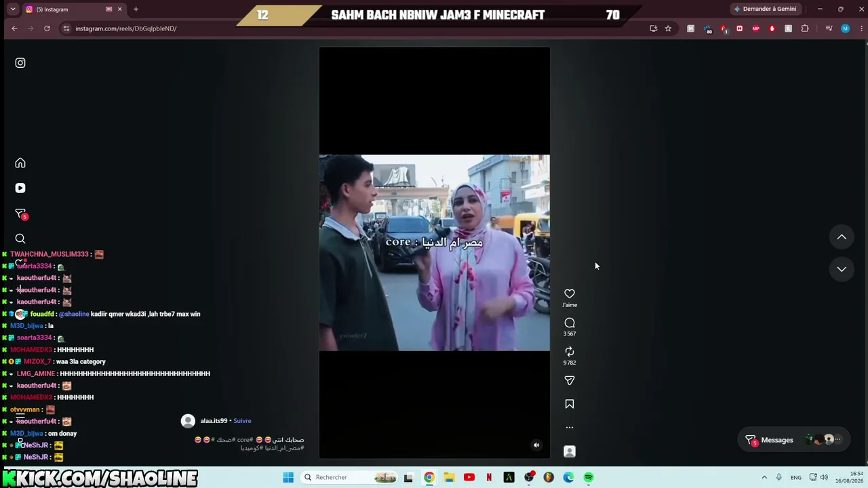Open a new browser tab

click(x=136, y=9)
